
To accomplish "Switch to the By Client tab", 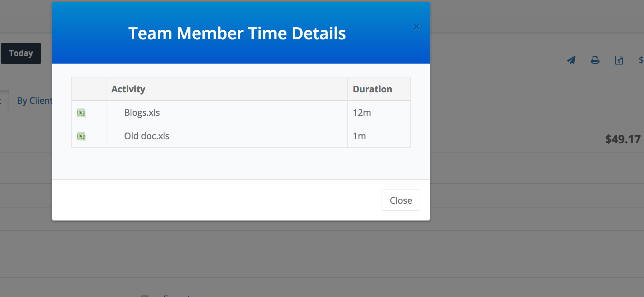I will click(x=34, y=101).
